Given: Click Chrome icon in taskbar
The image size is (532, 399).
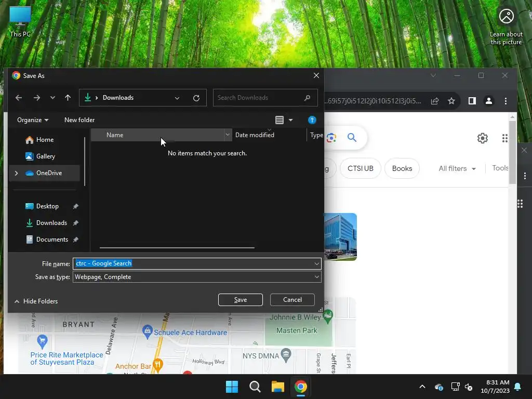Looking at the screenshot, I should click(301, 387).
